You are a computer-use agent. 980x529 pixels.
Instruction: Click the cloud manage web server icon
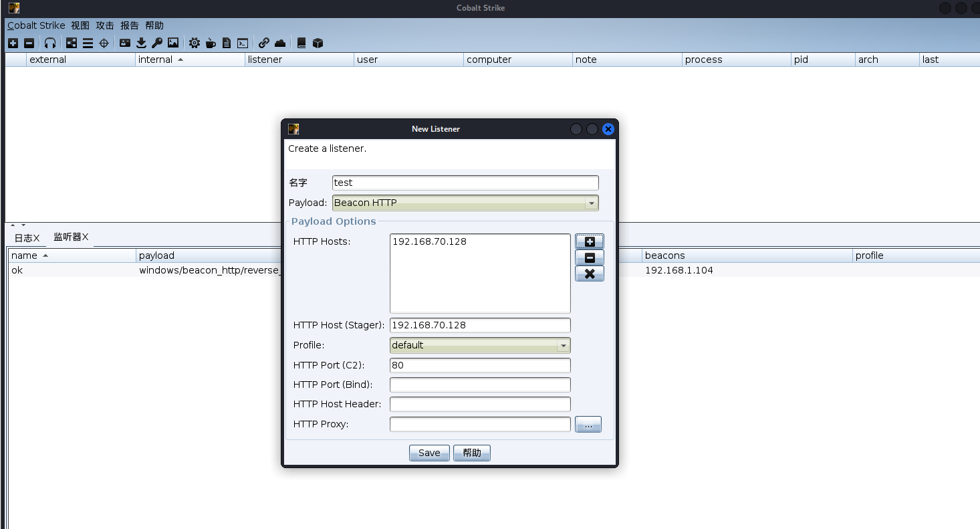[x=280, y=43]
